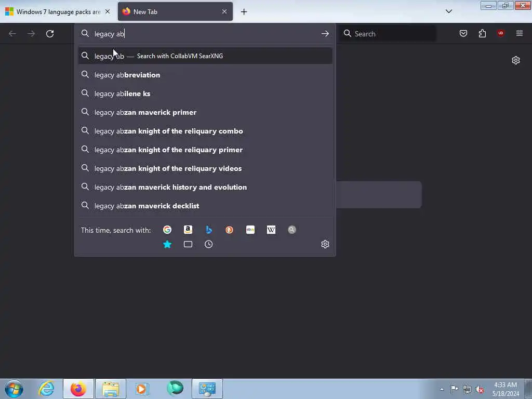The width and height of the screenshot is (532, 399).
Task: Choose suggestion 'legacy abilene ks'
Action: pos(205,94)
